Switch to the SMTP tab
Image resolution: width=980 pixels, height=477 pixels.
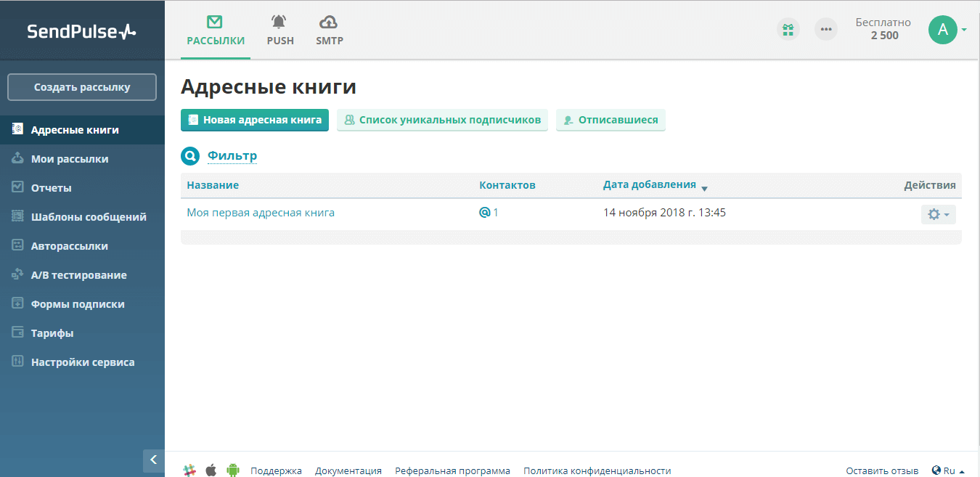click(x=329, y=31)
